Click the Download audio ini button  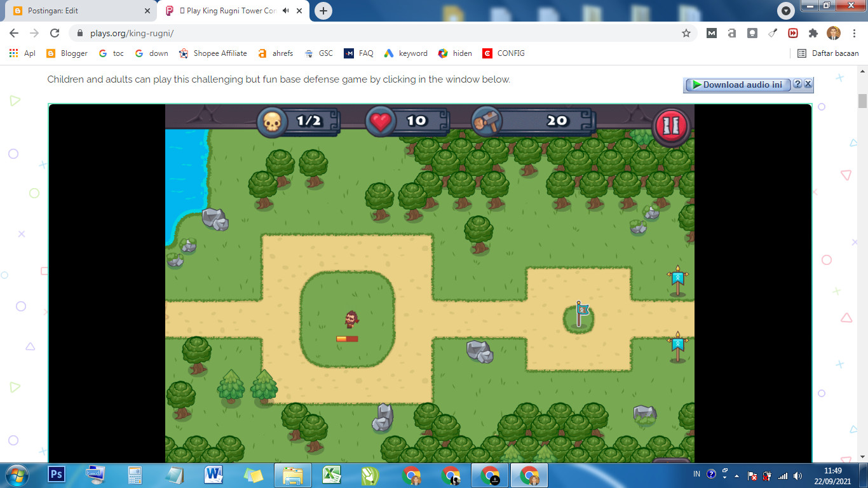click(x=737, y=85)
